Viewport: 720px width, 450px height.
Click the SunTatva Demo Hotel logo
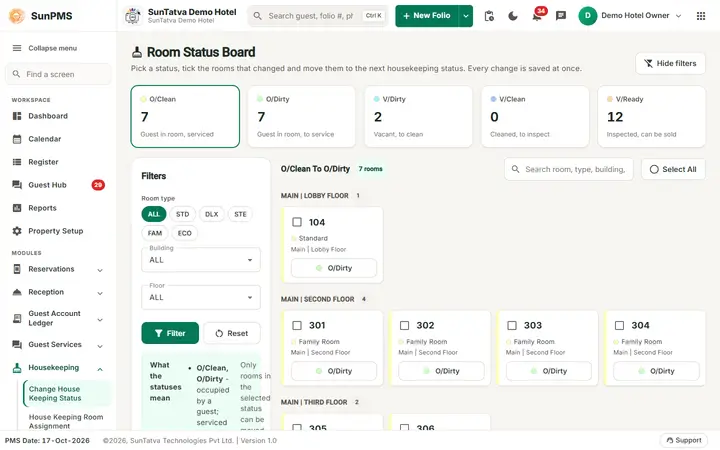click(133, 16)
